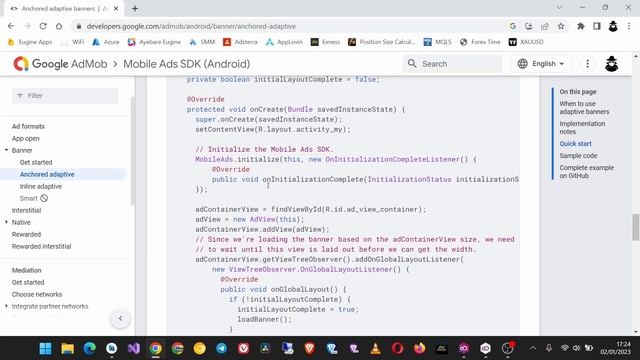Open tab search chevron in title bar
The image size is (640, 360).
tap(560, 7)
